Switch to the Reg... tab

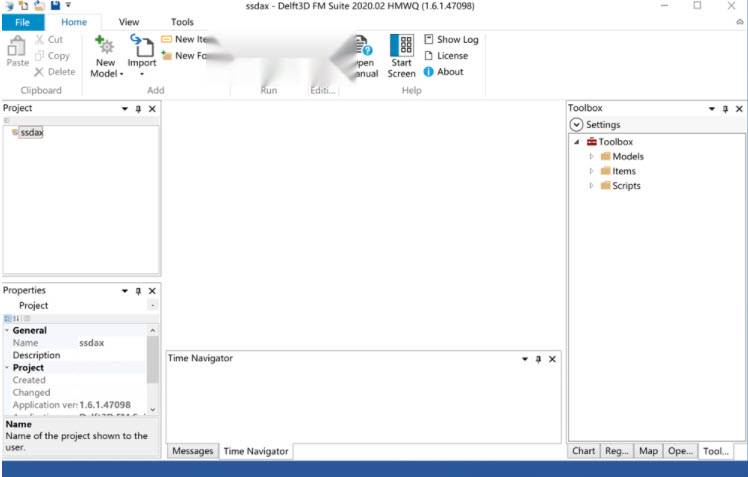tap(616, 451)
